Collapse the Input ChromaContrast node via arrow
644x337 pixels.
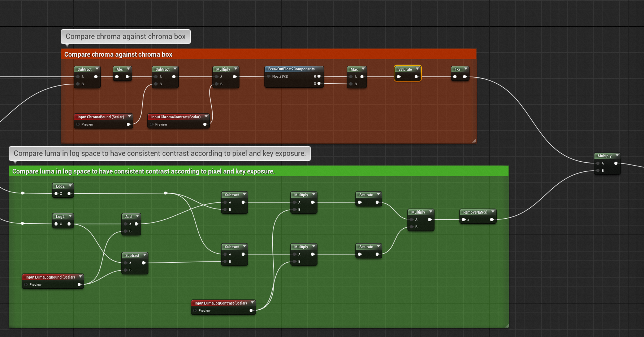click(206, 116)
